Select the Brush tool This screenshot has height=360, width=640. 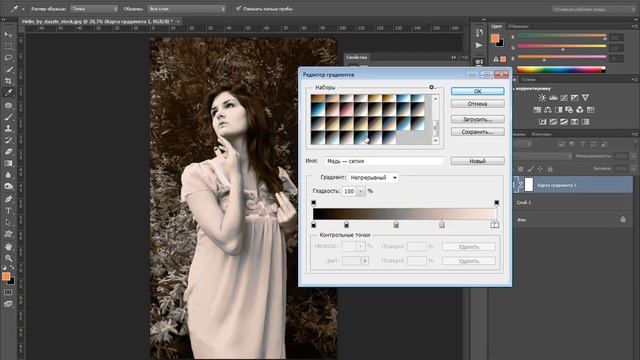8,117
